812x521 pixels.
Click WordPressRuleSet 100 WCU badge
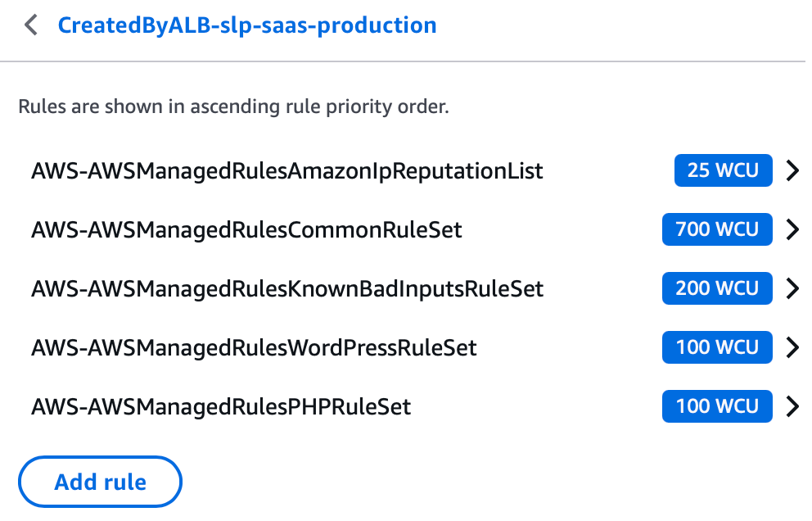click(717, 347)
